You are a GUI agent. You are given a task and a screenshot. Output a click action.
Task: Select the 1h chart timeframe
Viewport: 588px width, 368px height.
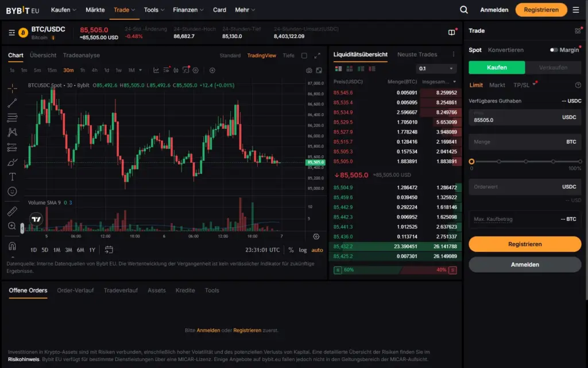pyautogui.click(x=83, y=70)
